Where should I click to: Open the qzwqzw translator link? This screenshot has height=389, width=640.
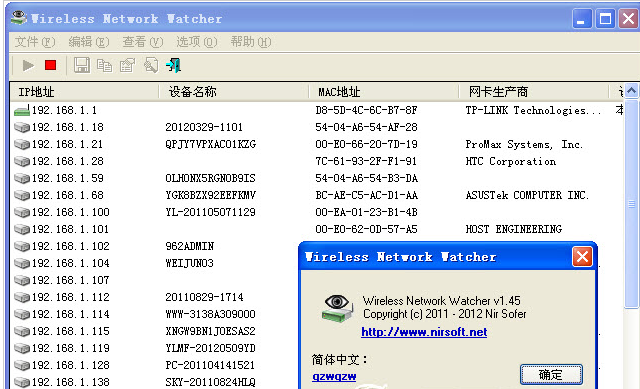click(x=334, y=376)
